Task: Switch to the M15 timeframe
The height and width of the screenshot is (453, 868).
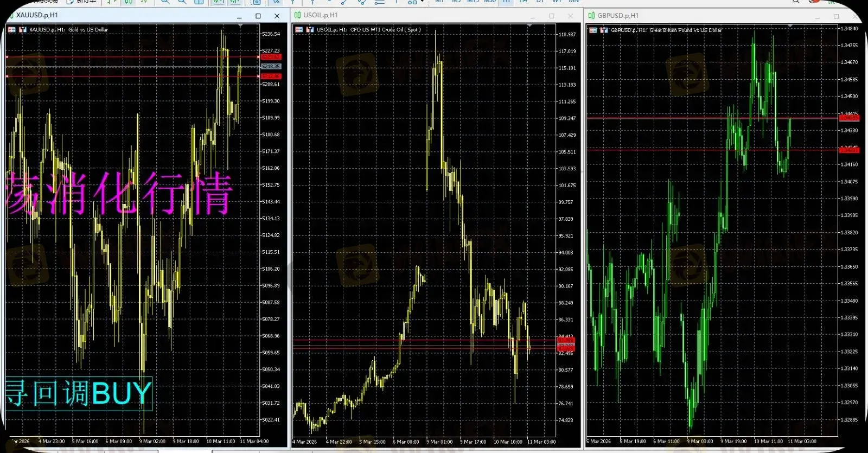Action: tap(473, 2)
